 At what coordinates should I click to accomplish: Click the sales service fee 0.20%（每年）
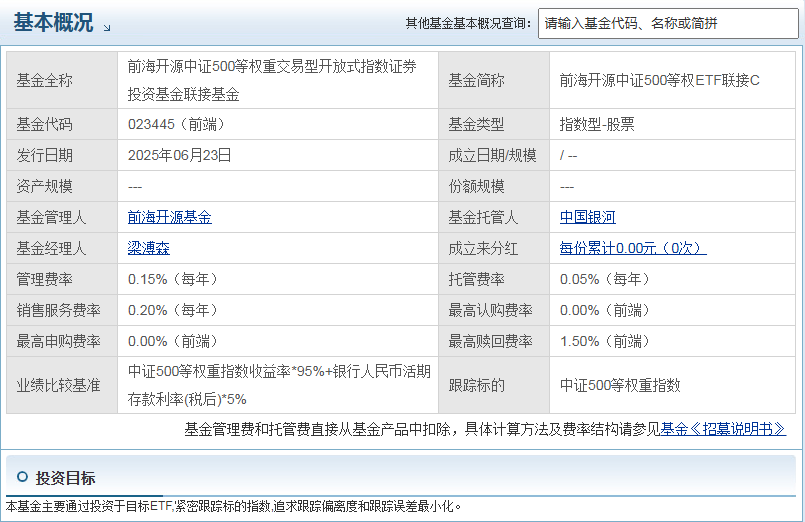coord(173,310)
